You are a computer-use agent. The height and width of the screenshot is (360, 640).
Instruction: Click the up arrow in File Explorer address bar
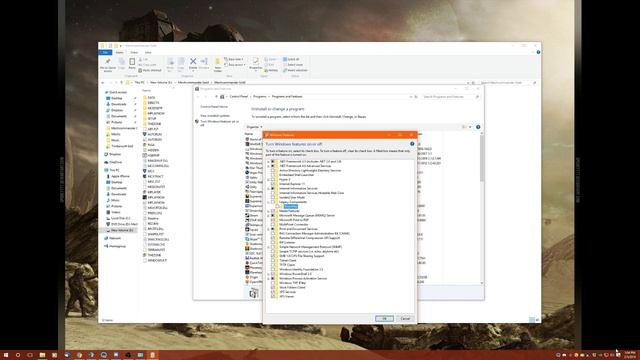121,82
